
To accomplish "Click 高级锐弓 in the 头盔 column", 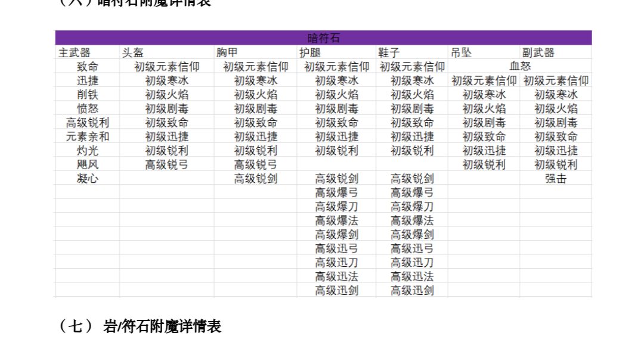I will 167,164.
